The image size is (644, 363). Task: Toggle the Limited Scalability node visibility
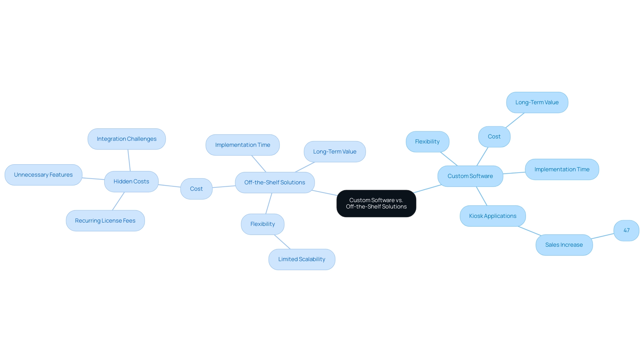(x=302, y=259)
